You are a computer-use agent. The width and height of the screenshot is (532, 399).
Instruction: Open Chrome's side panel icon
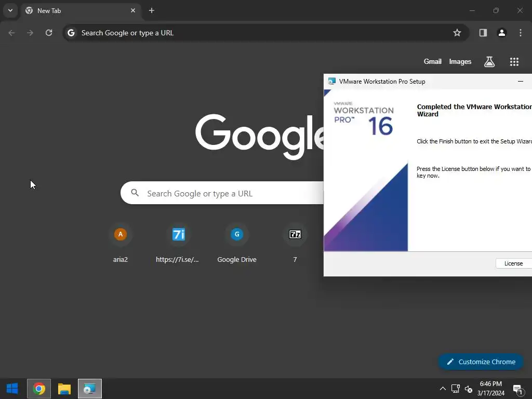[x=483, y=33]
